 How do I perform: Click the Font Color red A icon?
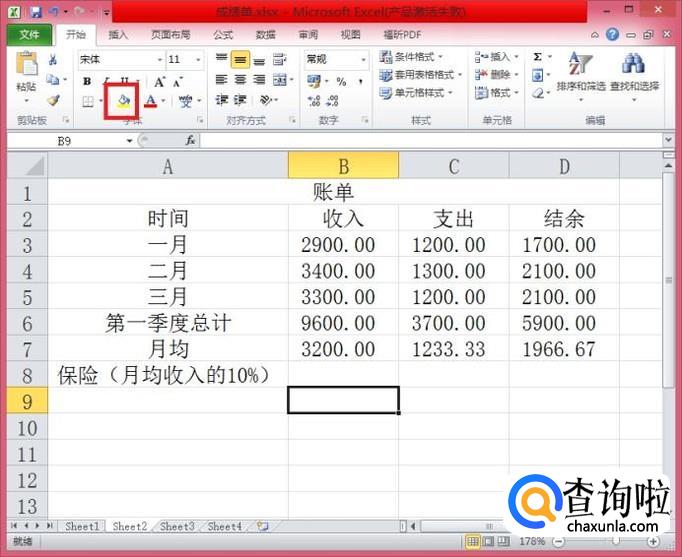pyautogui.click(x=150, y=101)
